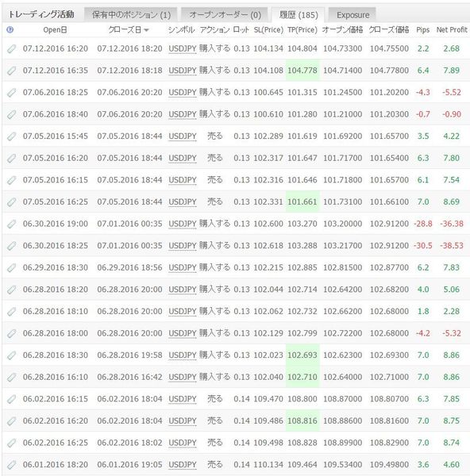Sort by クローズ価格 column header

389,30
